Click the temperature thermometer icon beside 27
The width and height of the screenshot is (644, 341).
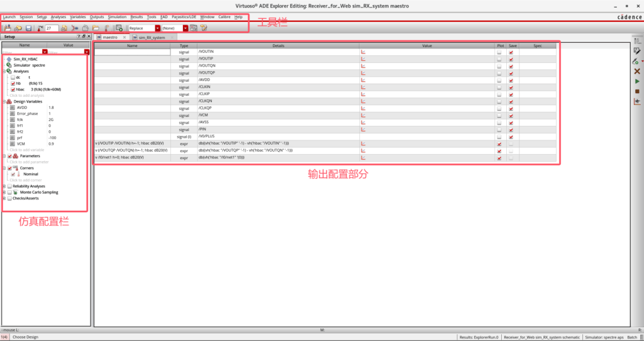tap(40, 28)
